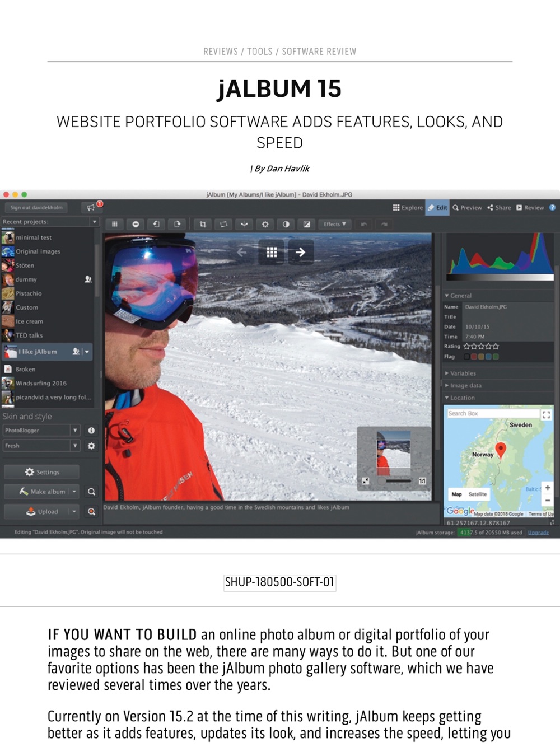Screen dimensions: 560x747
Task: Go to previous image with left arrow
Action: [241, 253]
